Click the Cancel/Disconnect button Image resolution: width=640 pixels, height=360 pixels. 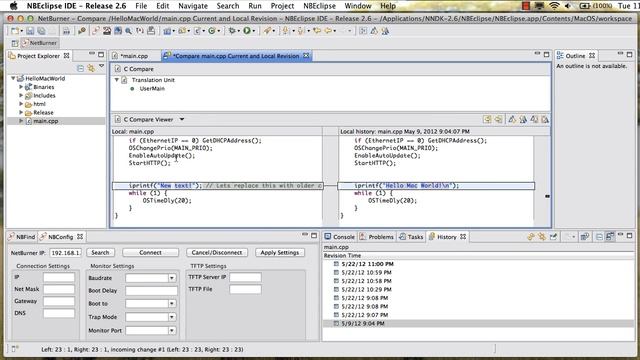click(x=217, y=253)
